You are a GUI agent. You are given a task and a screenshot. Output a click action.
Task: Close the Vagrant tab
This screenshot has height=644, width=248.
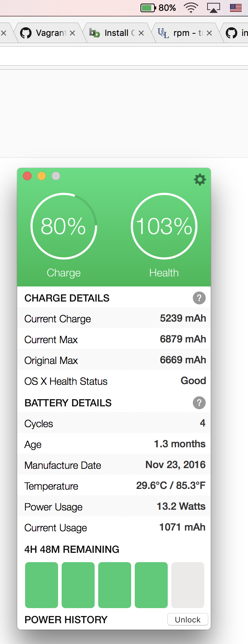(72, 33)
